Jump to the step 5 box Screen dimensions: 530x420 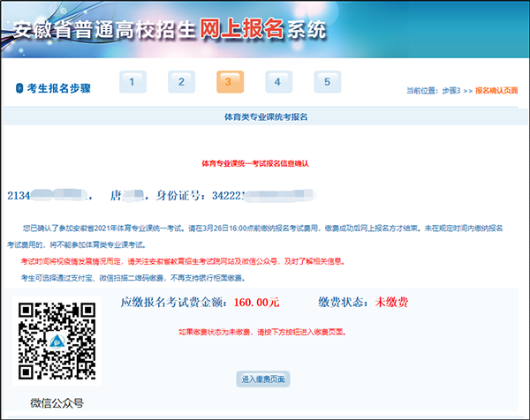coord(326,82)
